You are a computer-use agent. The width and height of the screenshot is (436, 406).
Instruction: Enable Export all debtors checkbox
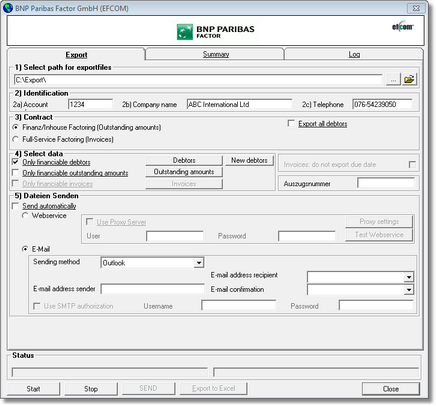click(291, 124)
